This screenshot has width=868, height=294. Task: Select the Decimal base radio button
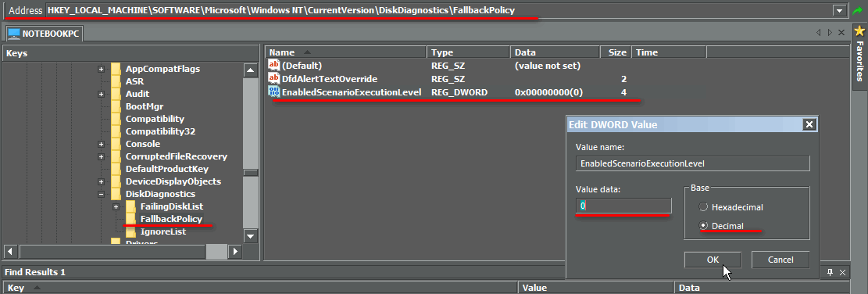(703, 225)
